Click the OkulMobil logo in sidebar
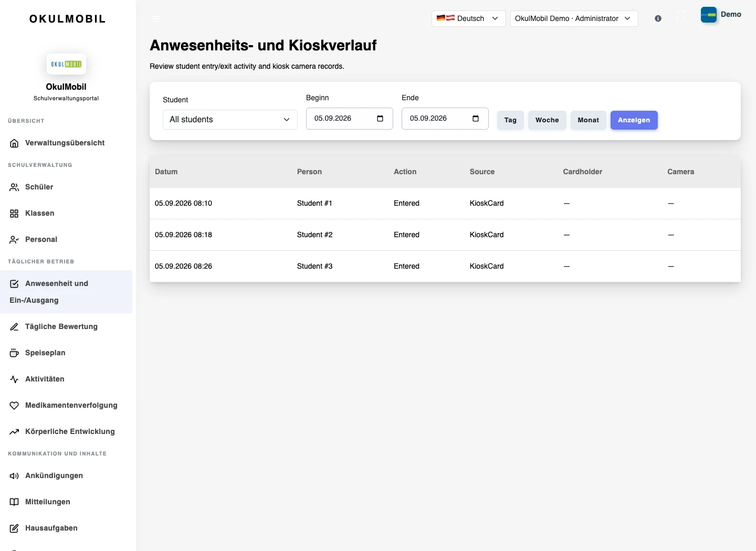756x551 pixels. [66, 64]
